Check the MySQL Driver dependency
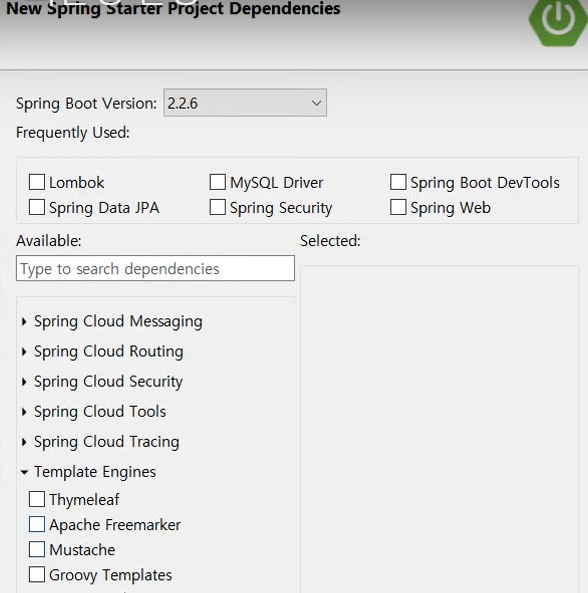This screenshot has height=593, width=588. 217,182
